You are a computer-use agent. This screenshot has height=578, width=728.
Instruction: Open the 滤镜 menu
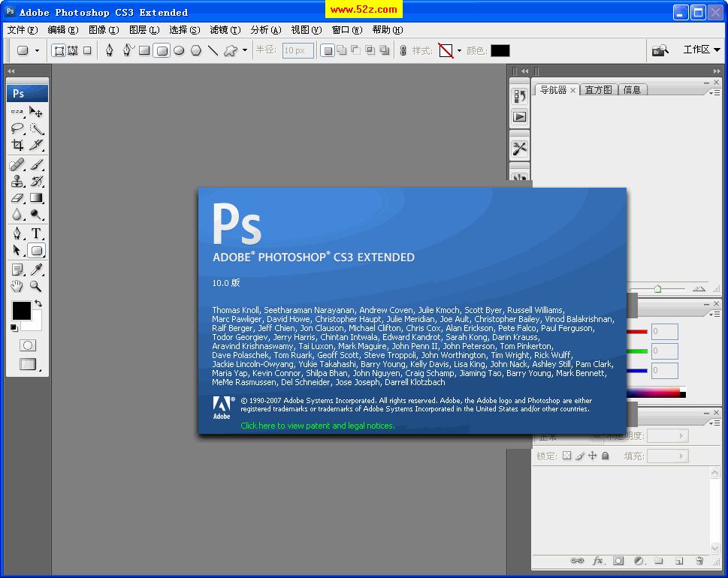(x=225, y=30)
